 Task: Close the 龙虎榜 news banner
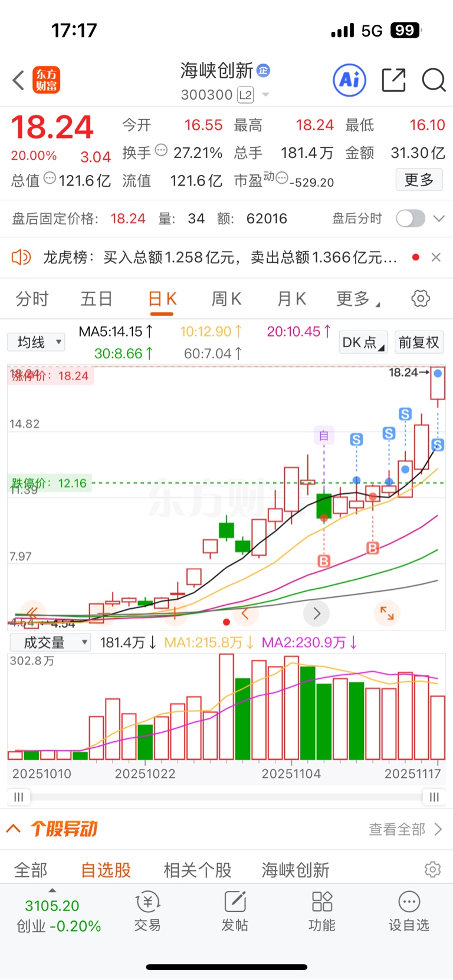pyautogui.click(x=436, y=258)
